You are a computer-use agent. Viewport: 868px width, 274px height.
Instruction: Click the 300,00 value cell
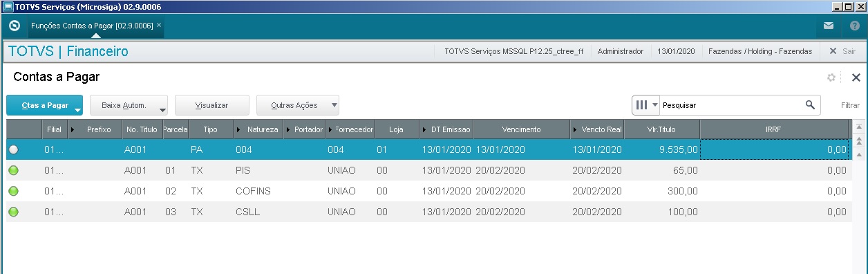point(662,191)
